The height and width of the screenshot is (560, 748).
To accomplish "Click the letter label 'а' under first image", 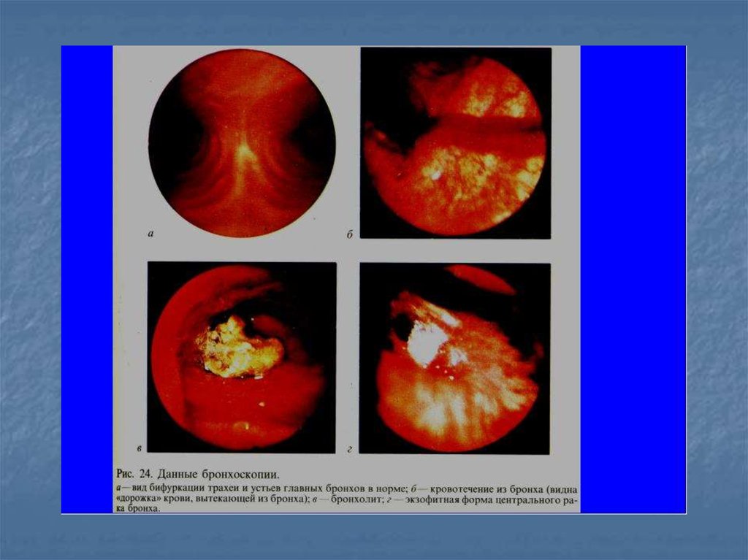I will (150, 234).
